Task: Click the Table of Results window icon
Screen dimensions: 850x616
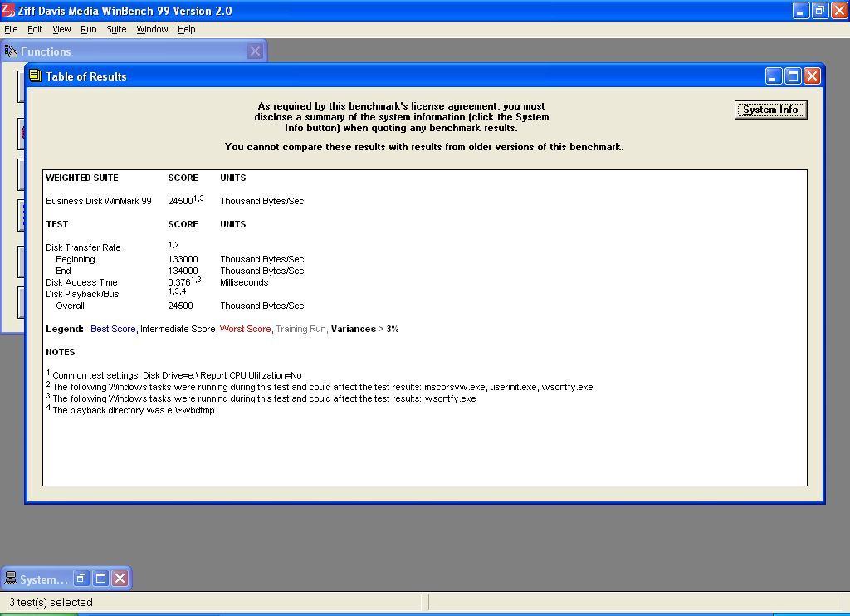Action: (x=35, y=76)
